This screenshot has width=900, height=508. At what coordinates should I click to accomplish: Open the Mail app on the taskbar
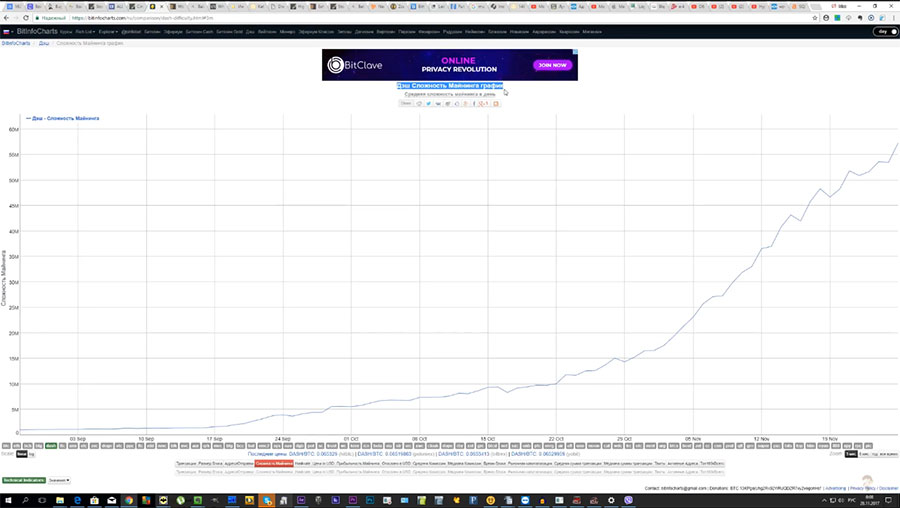click(111, 501)
